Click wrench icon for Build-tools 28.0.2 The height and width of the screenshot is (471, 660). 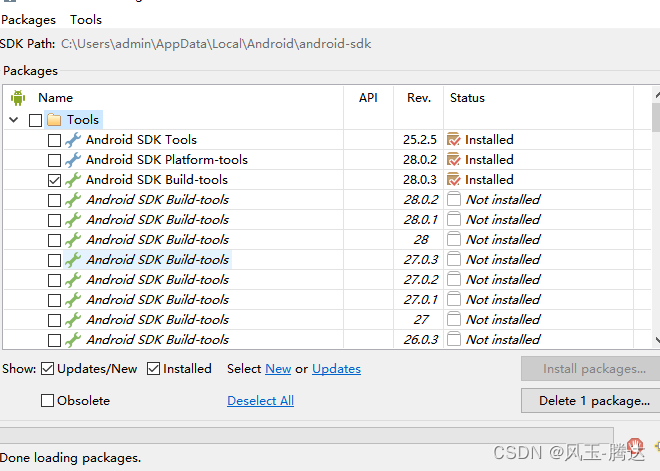click(x=73, y=200)
